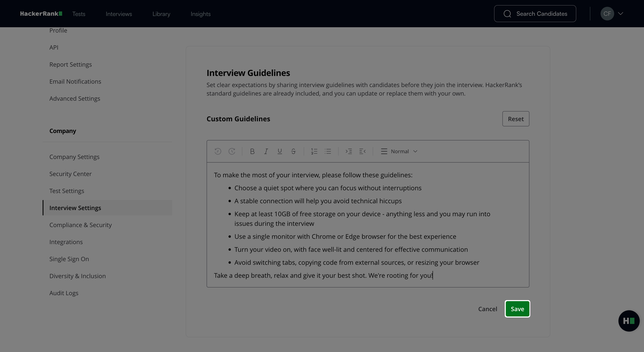Undo the last edit in the editor
Screen dimensions: 644x352
click(218, 151)
